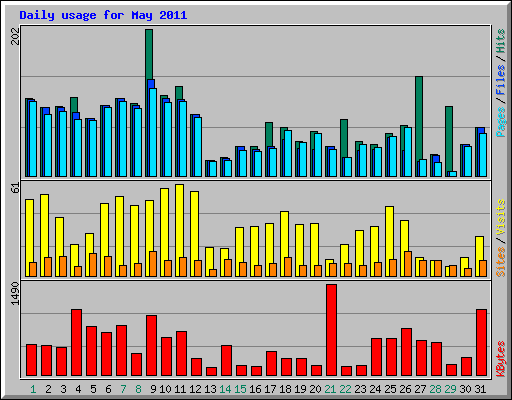Click the tall green hits bar on day 27
Viewport: 512px width, 400px height.
[419, 118]
